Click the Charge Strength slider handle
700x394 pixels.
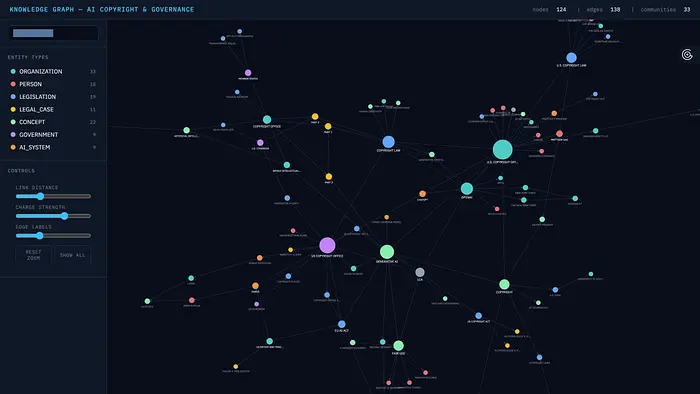(x=64, y=216)
